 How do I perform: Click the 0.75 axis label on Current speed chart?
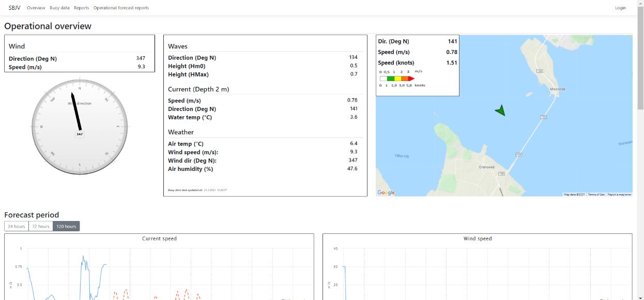(x=18, y=266)
